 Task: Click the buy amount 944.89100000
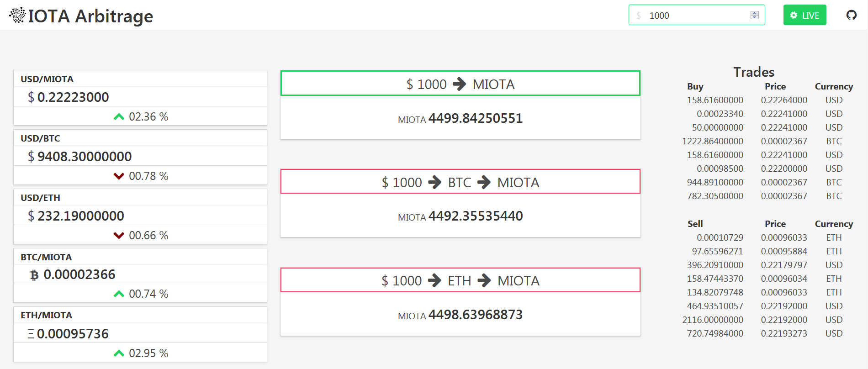715,182
